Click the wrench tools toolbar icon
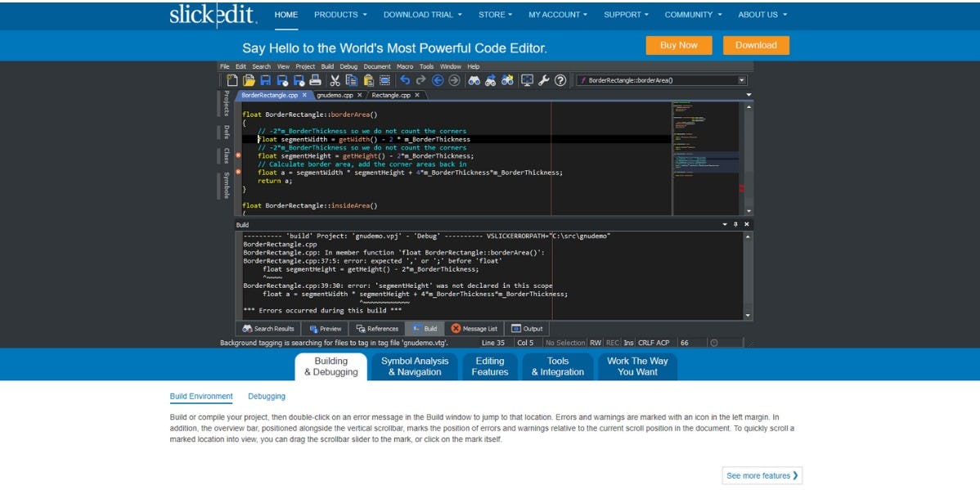The width and height of the screenshot is (980, 490). pos(544,80)
